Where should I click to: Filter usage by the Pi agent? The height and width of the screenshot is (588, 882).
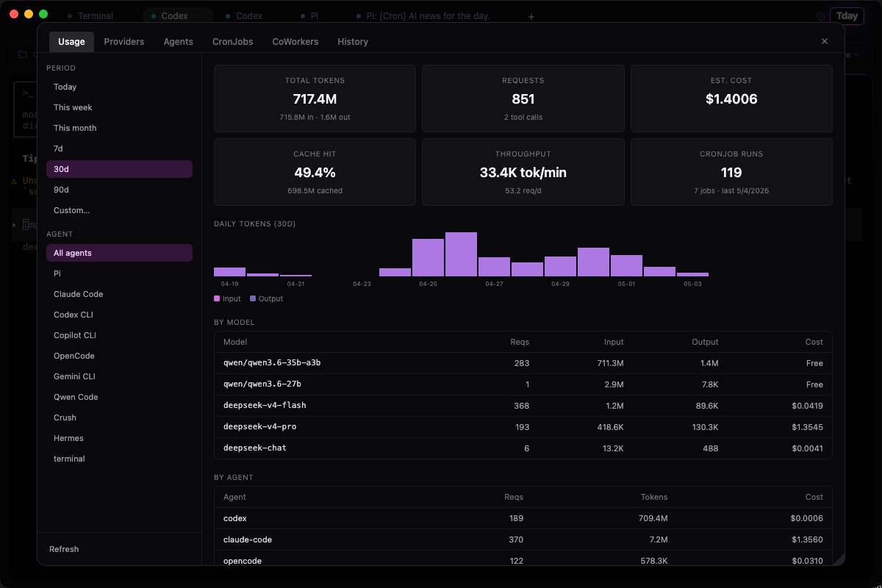pos(119,273)
